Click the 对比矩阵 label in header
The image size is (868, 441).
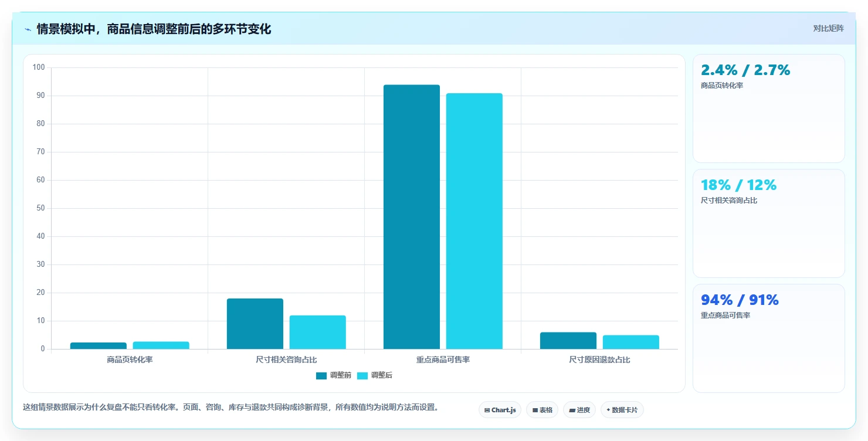pyautogui.click(x=829, y=28)
